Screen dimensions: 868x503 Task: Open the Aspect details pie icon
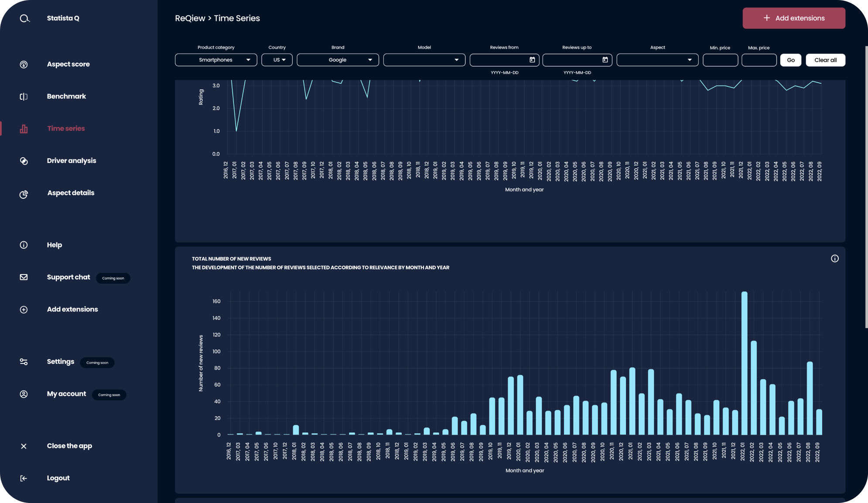click(24, 194)
